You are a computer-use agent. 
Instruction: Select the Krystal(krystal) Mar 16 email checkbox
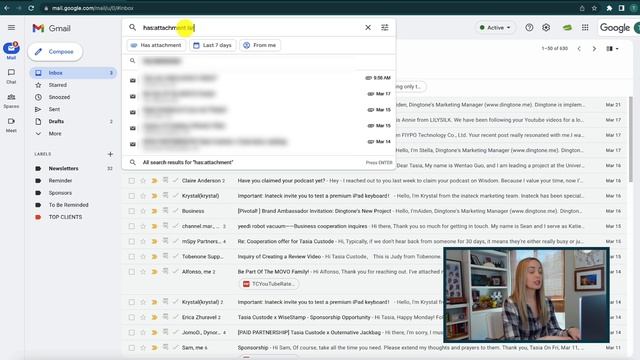[x=131, y=196]
